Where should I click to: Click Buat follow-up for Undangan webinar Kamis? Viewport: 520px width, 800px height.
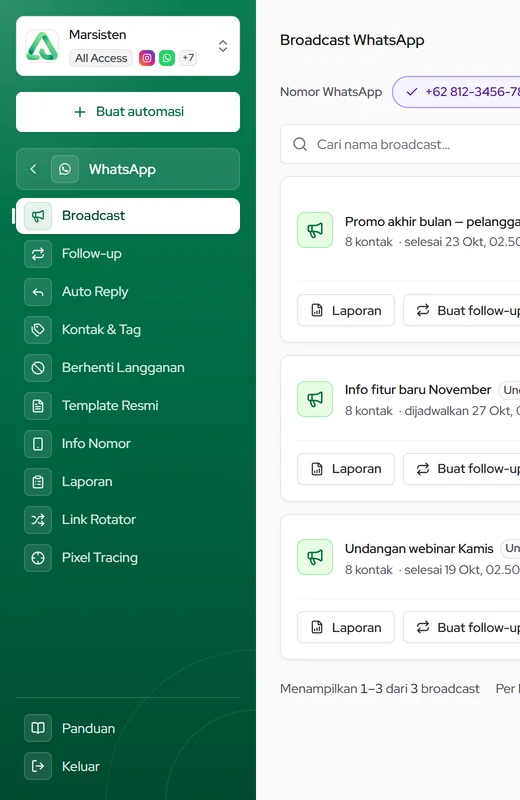coord(462,627)
